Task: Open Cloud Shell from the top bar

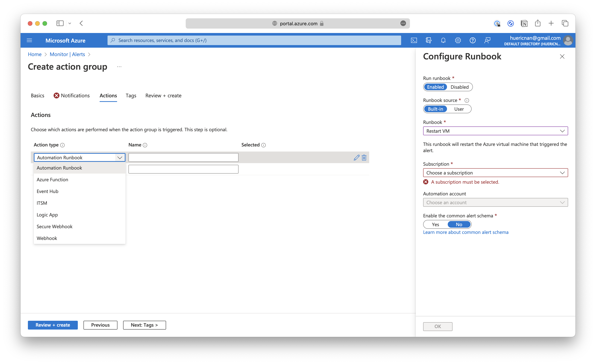Action: (414, 40)
